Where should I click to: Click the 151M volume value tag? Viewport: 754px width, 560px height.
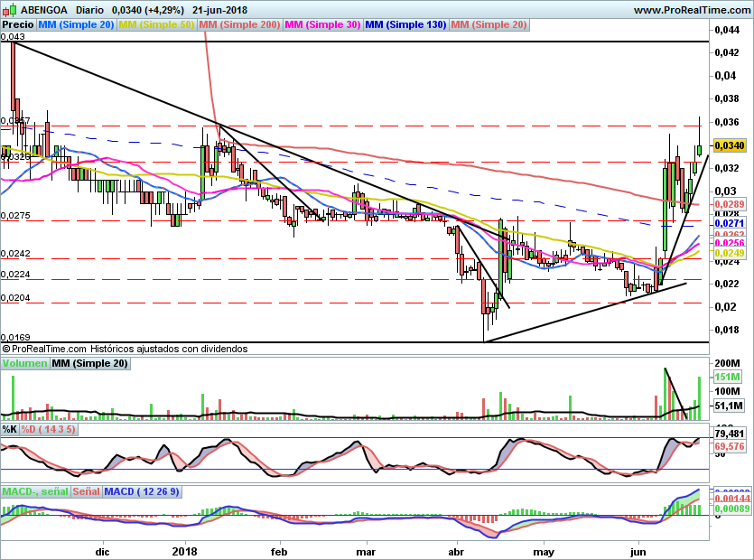click(727, 377)
